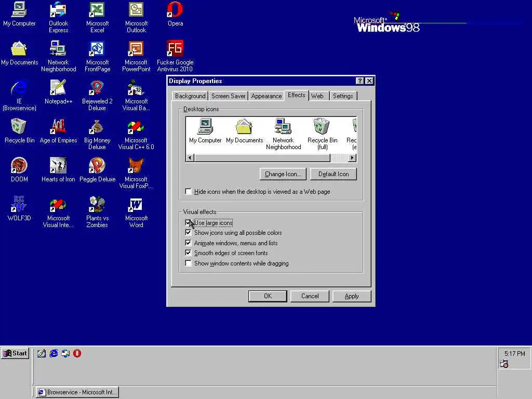The width and height of the screenshot is (532, 399).
Task: Click the Opera desktop shortcut
Action: point(175,14)
